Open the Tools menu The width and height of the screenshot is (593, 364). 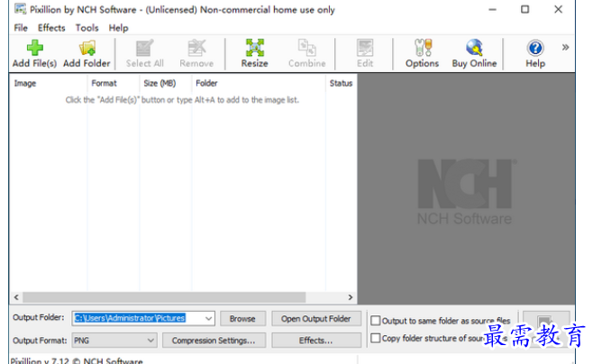(x=87, y=28)
